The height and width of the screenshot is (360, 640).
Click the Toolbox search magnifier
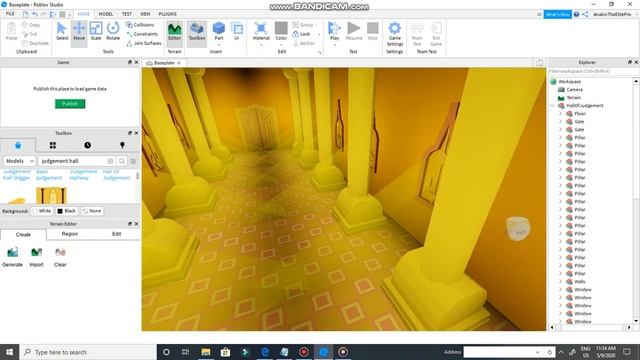coord(122,161)
